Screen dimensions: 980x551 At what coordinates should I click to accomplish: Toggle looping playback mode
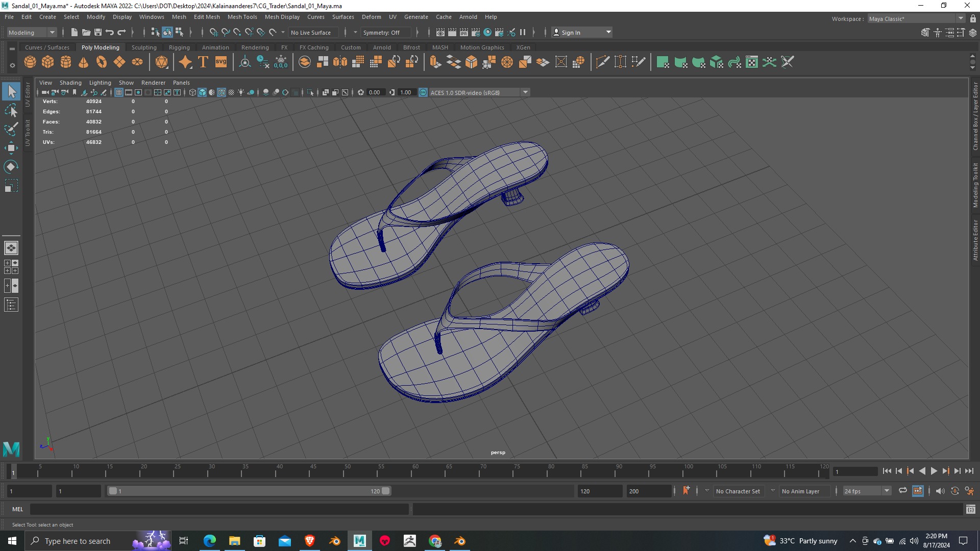pyautogui.click(x=903, y=491)
